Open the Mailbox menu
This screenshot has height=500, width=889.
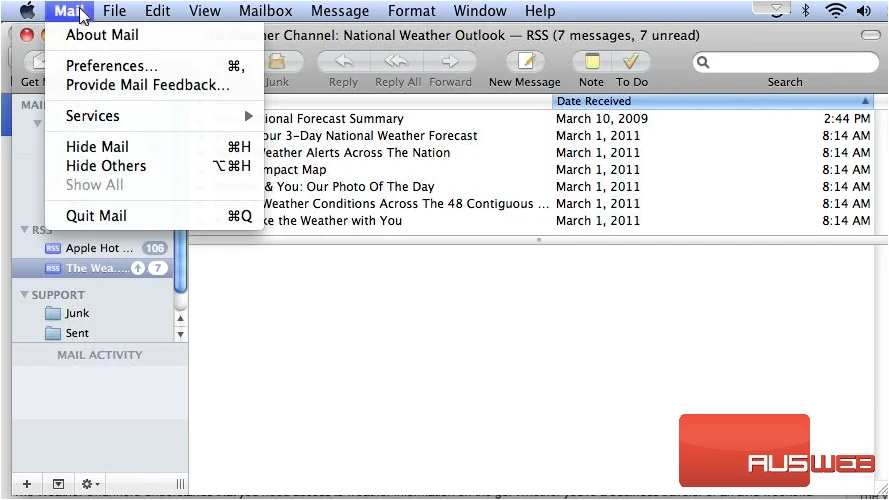pyautogui.click(x=265, y=11)
